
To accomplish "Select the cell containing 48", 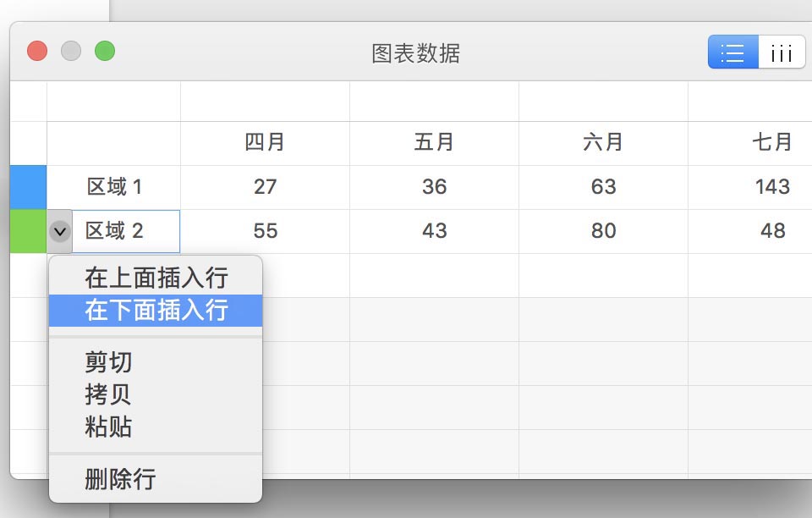I will pyautogui.click(x=750, y=231).
